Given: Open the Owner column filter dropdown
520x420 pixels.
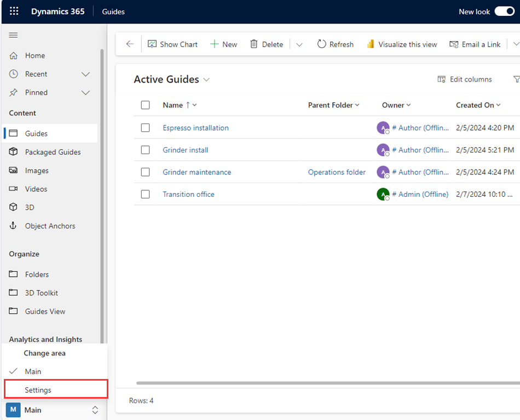Looking at the screenshot, I should coord(409,105).
